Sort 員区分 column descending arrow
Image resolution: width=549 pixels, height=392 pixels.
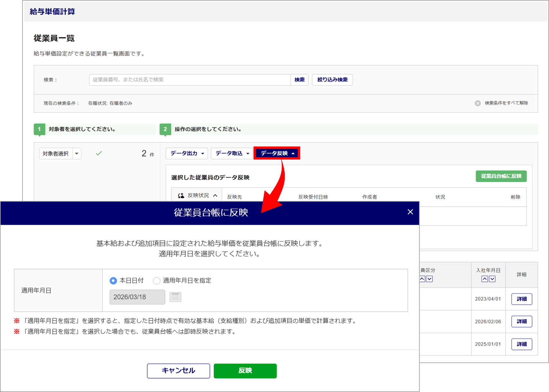click(429, 279)
